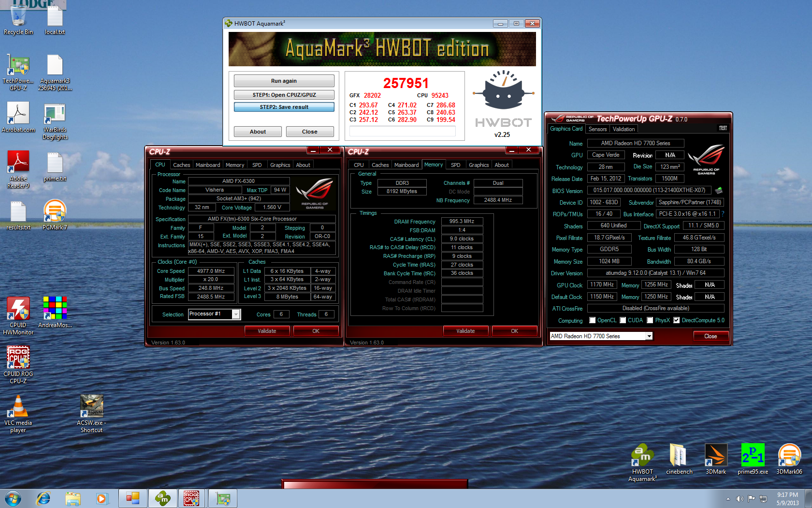Click OK in right CPU-Z Memory window
This screenshot has height=508, width=812.
tap(514, 331)
